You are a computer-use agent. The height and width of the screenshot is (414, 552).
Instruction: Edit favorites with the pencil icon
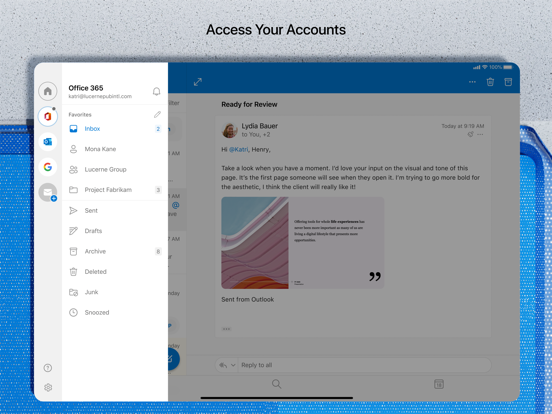click(157, 114)
